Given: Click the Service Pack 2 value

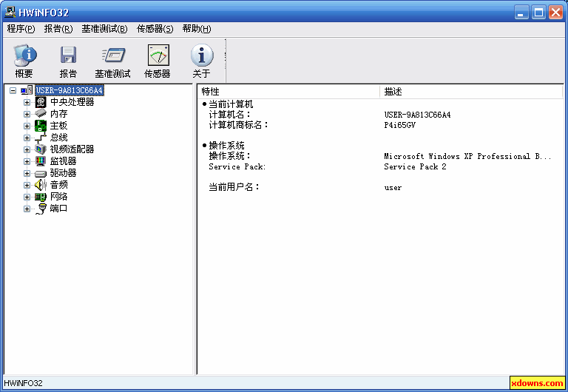Looking at the screenshot, I should [x=415, y=167].
